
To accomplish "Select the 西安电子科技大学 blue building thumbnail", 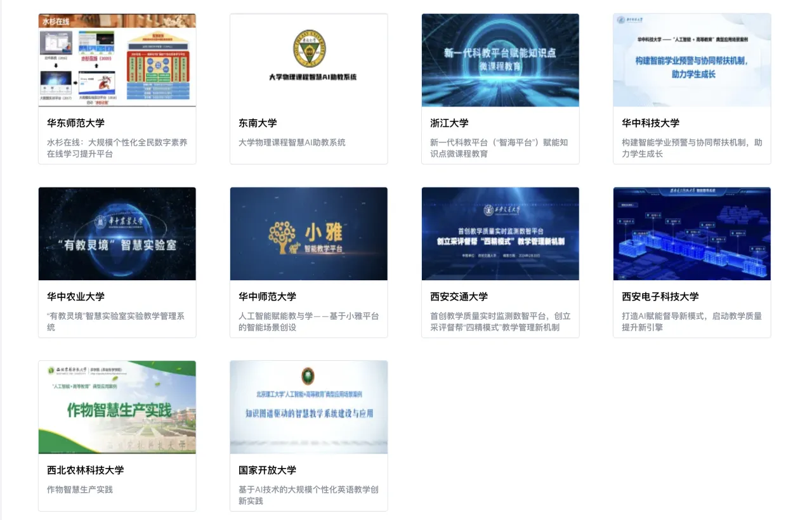I will tap(691, 233).
